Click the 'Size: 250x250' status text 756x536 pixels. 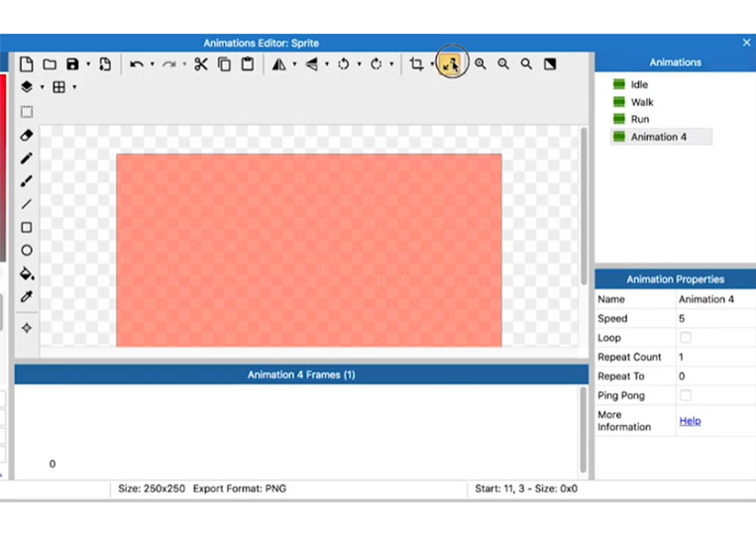pos(152,488)
